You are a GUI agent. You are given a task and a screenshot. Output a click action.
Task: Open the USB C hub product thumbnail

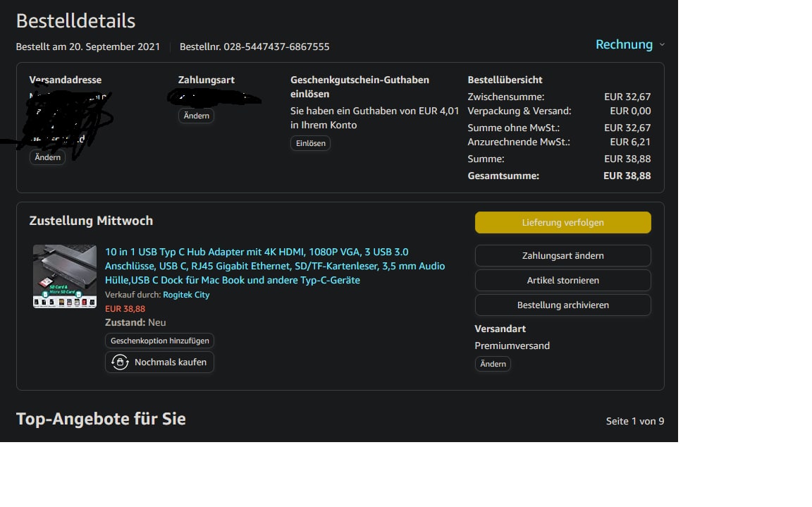(x=65, y=276)
